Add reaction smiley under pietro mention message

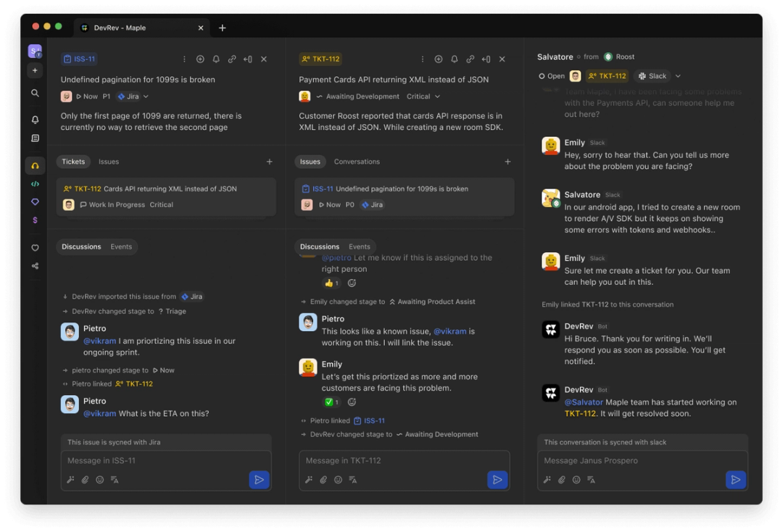point(352,283)
